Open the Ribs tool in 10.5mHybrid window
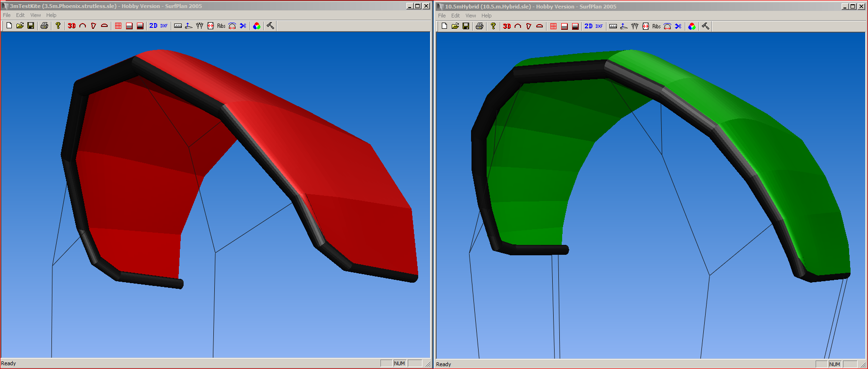This screenshot has width=868, height=369. click(x=656, y=26)
